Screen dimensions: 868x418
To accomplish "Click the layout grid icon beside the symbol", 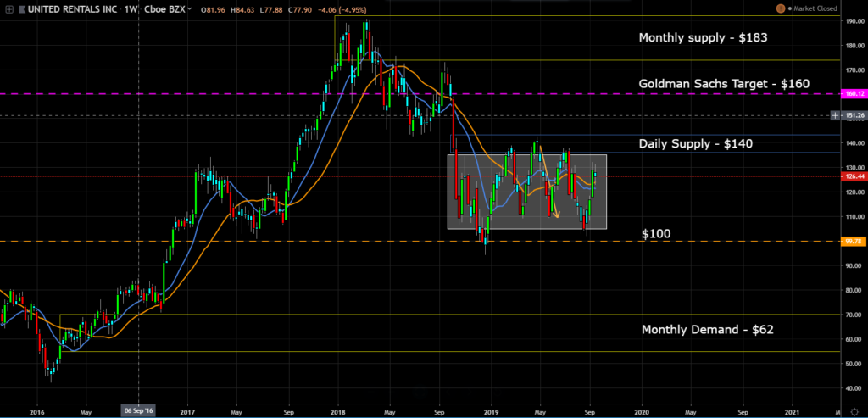I will pos(8,9).
